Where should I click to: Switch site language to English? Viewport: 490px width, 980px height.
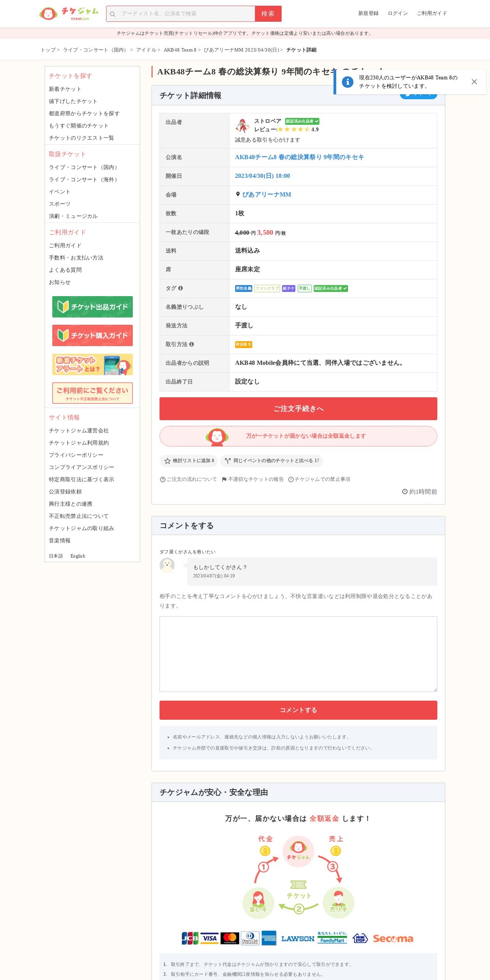(x=78, y=556)
